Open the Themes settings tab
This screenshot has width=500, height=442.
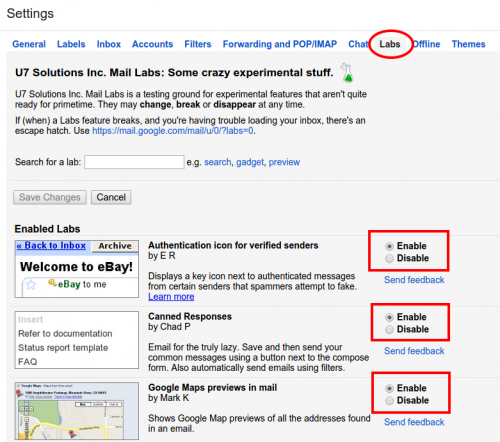(468, 44)
